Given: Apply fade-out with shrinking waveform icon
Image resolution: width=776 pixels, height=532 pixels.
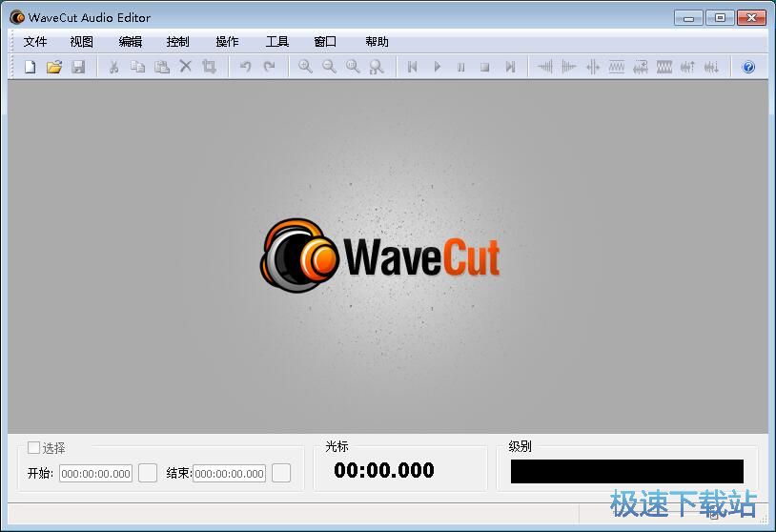Looking at the screenshot, I should [x=568, y=67].
